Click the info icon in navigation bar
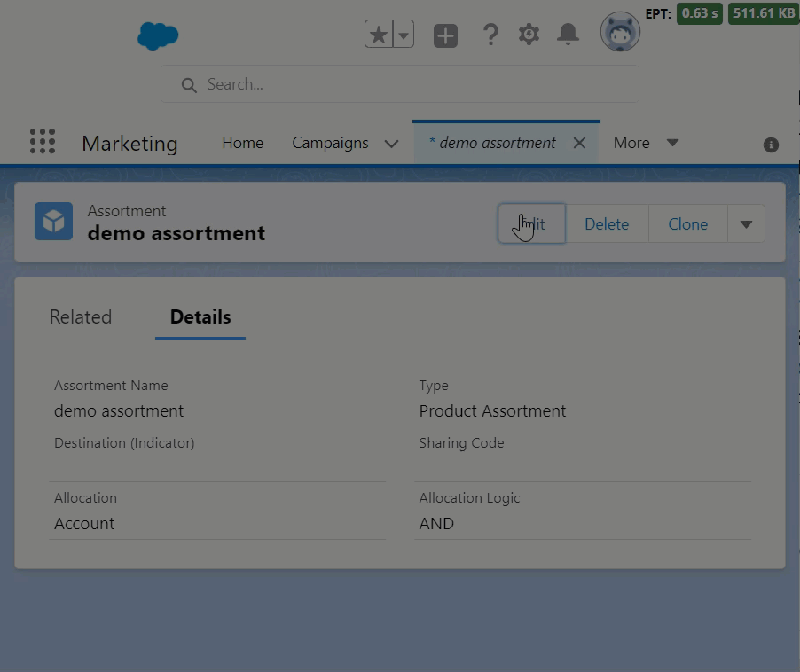The image size is (800, 672). pos(771,145)
